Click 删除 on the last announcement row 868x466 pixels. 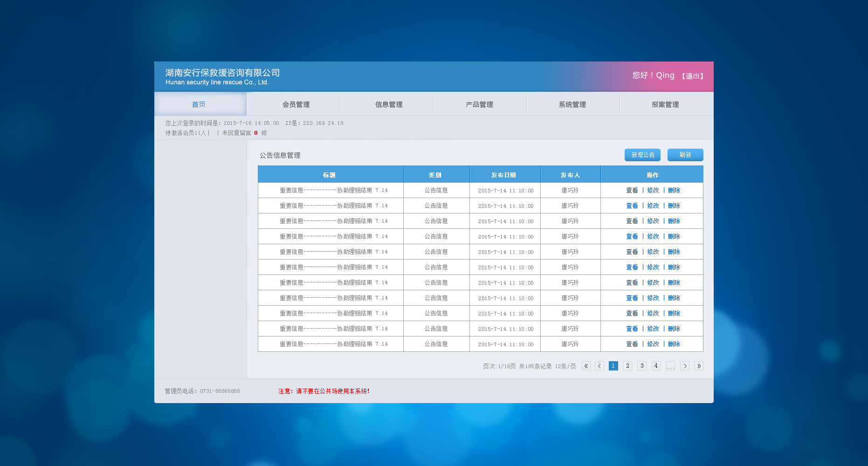pos(674,344)
